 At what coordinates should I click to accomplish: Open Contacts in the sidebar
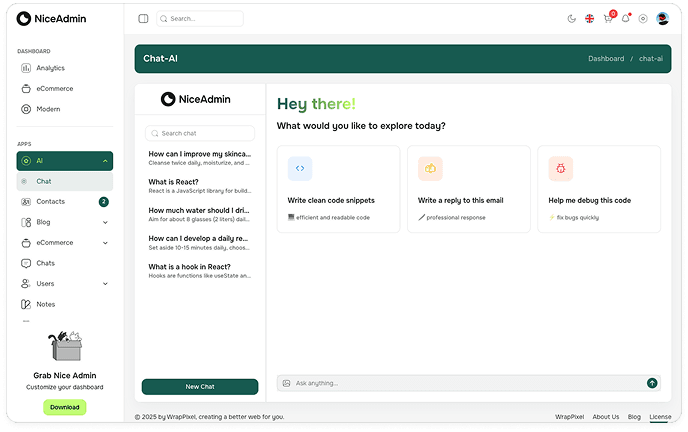(x=50, y=202)
